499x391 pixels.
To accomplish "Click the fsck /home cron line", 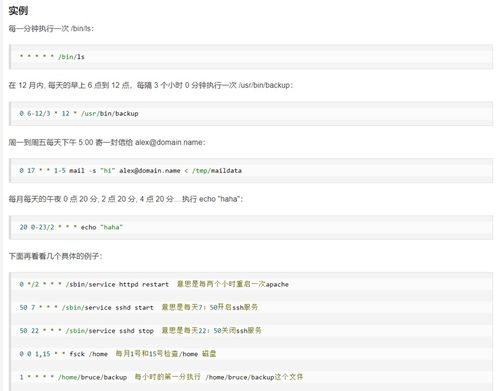I will [x=64, y=354].
